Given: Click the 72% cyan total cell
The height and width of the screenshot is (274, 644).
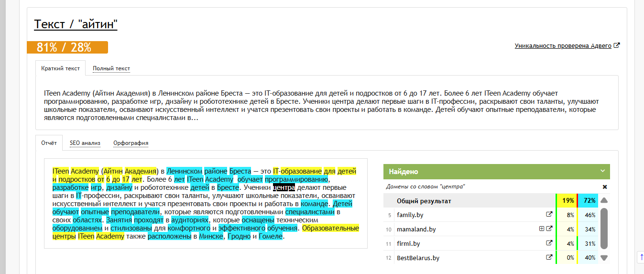Looking at the screenshot, I should [x=588, y=201].
